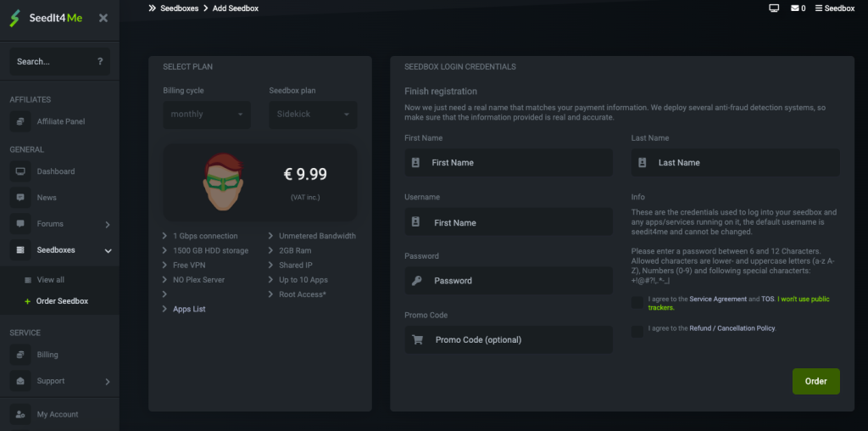Click the ID card icon in Username field
The width and height of the screenshot is (868, 431).
[415, 221]
